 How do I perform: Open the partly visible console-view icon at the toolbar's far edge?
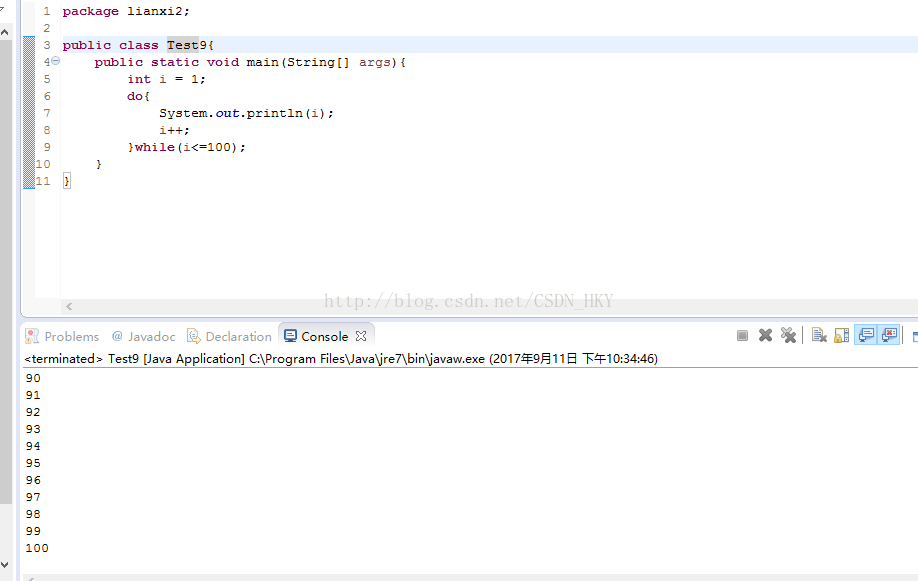tap(914, 336)
